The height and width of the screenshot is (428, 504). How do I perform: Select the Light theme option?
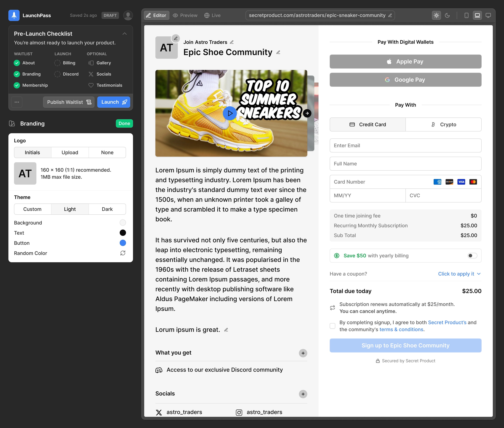70,209
